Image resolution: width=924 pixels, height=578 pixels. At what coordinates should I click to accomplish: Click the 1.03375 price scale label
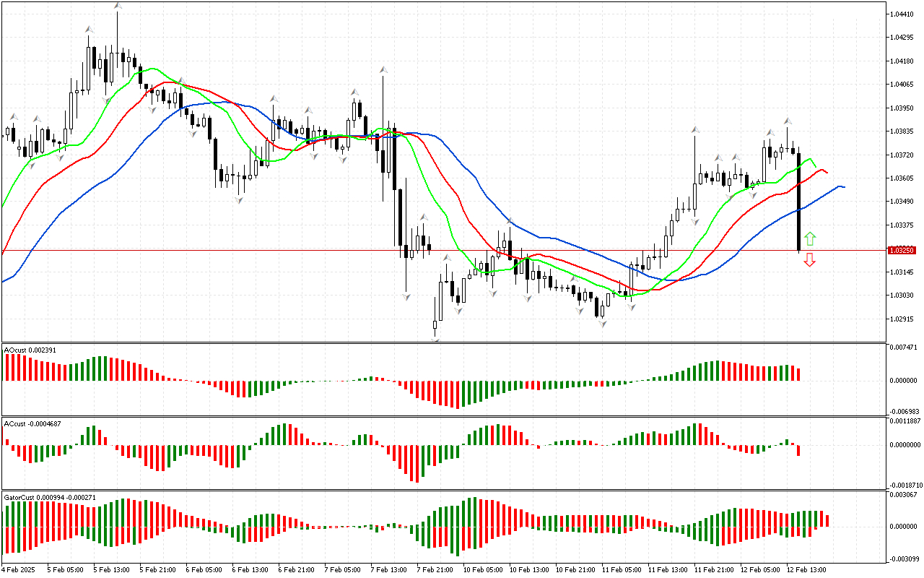(901, 225)
